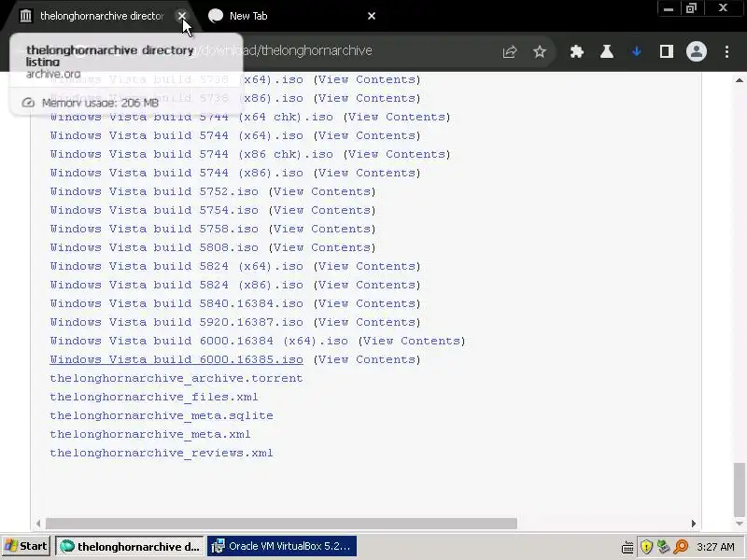This screenshot has height=560, width=747.
Task: Open thelonghornarchive_meta.sqlite
Action: pyautogui.click(x=162, y=415)
